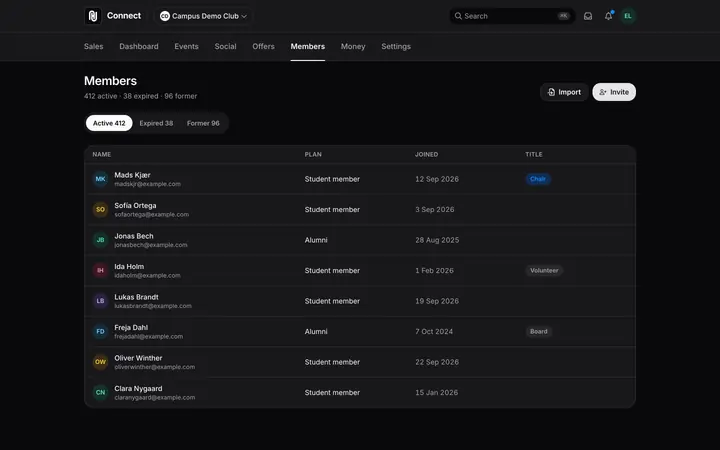
Task: Click the Campus Demo Club round logo
Action: 165,16
